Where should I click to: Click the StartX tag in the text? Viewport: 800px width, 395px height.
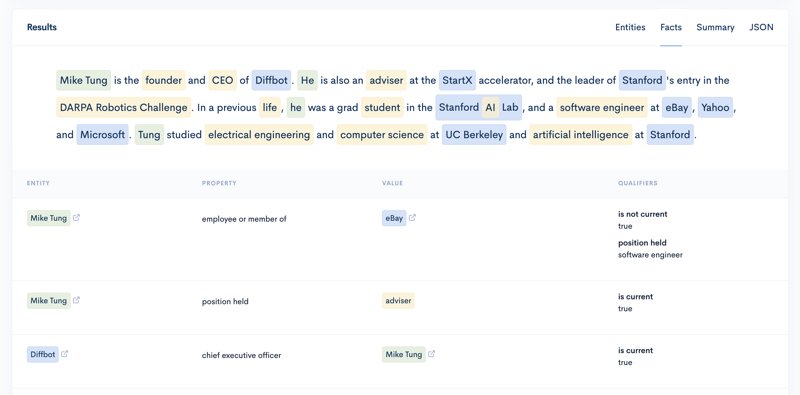457,80
